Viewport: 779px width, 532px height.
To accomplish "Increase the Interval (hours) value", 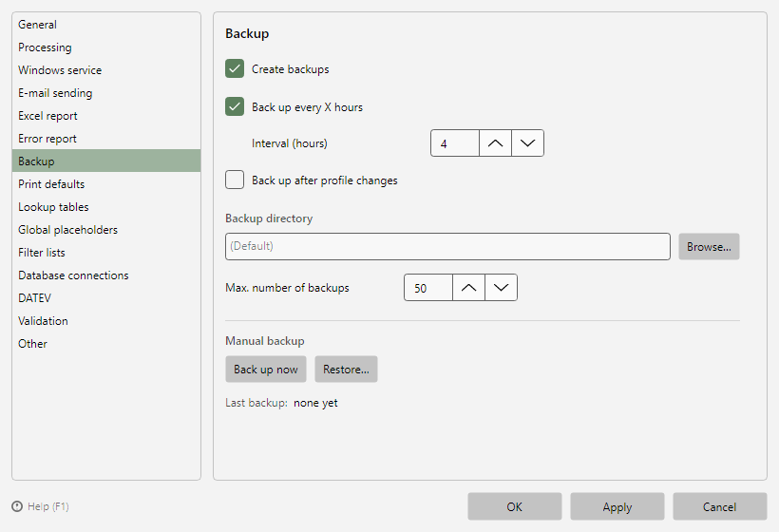I will point(495,143).
